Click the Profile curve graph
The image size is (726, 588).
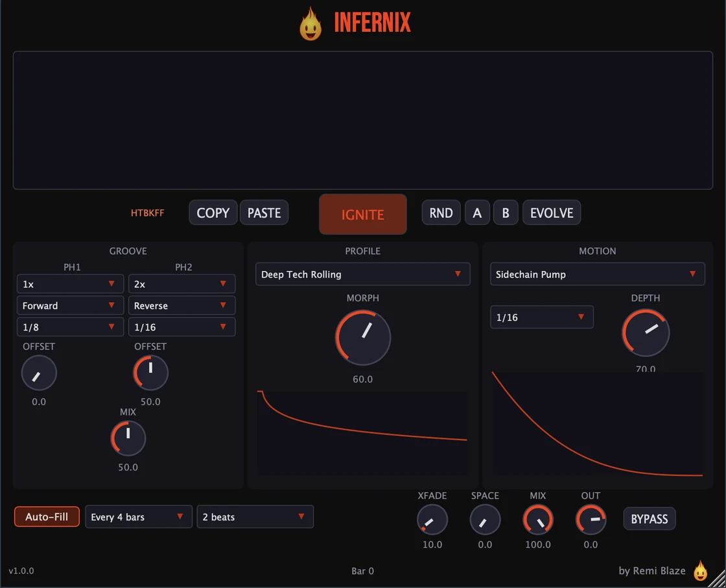[x=362, y=433]
